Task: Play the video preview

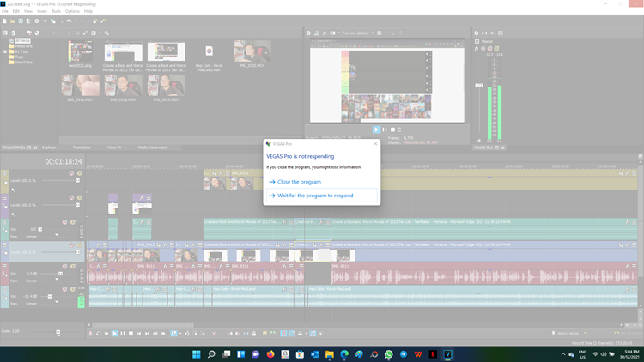Action: [376, 130]
